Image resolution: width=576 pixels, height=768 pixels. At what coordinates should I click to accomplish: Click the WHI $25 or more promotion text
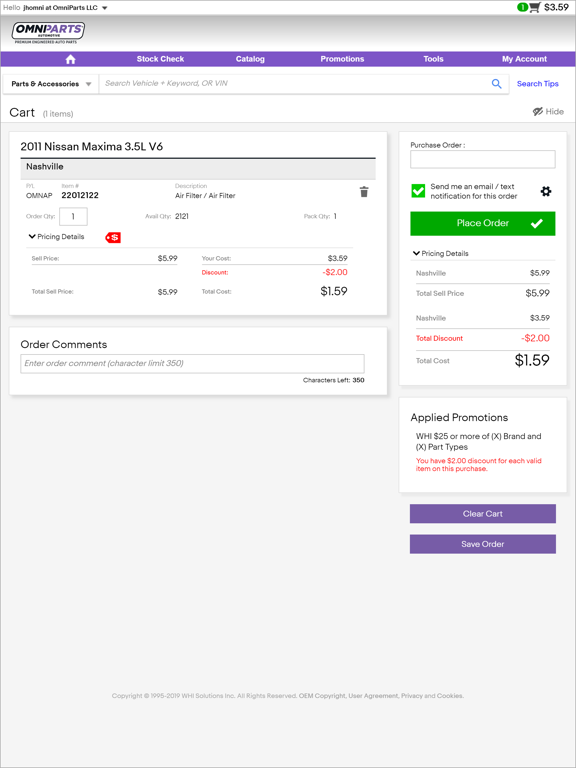(x=478, y=441)
